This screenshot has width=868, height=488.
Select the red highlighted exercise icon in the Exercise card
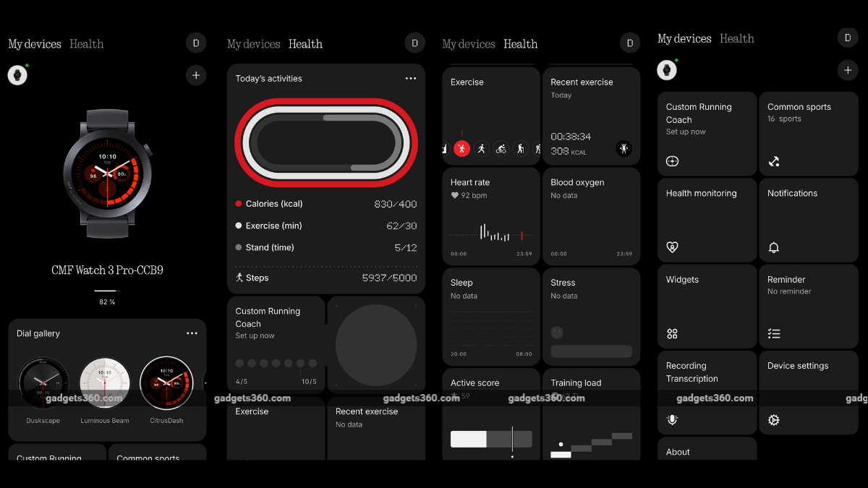pos(461,149)
